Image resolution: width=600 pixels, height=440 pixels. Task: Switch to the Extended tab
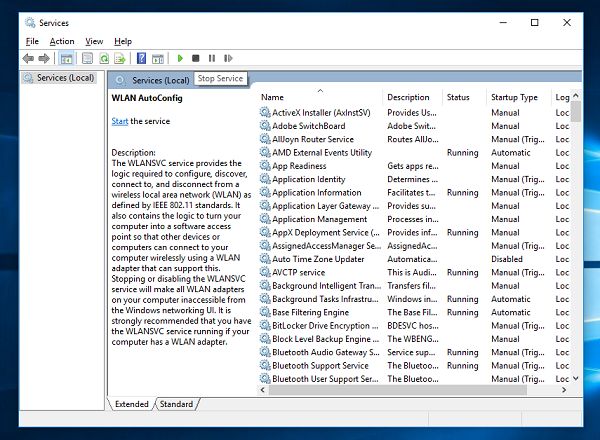[x=132, y=404]
